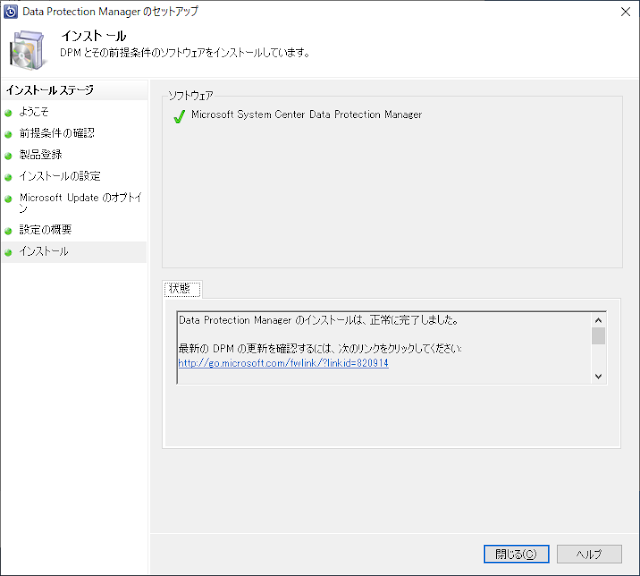Image resolution: width=640 pixels, height=576 pixels.
Task: Click the green dot beside ようこそ
Action: (8, 113)
